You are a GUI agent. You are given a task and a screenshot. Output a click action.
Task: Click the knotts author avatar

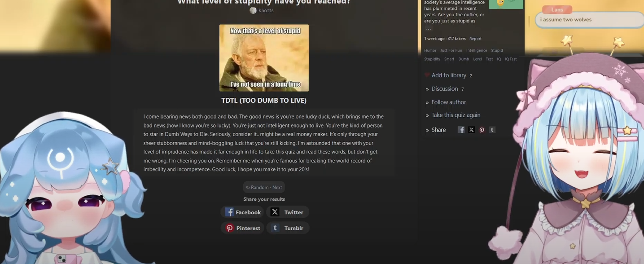click(x=253, y=10)
